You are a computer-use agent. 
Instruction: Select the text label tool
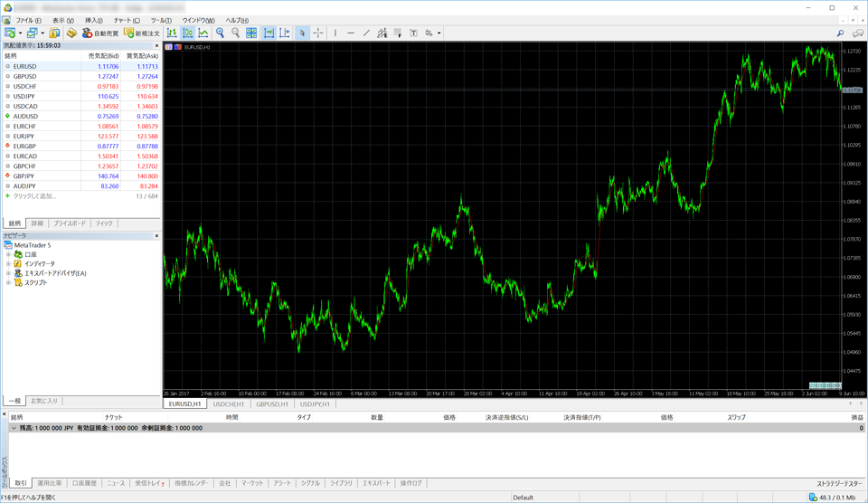click(413, 33)
